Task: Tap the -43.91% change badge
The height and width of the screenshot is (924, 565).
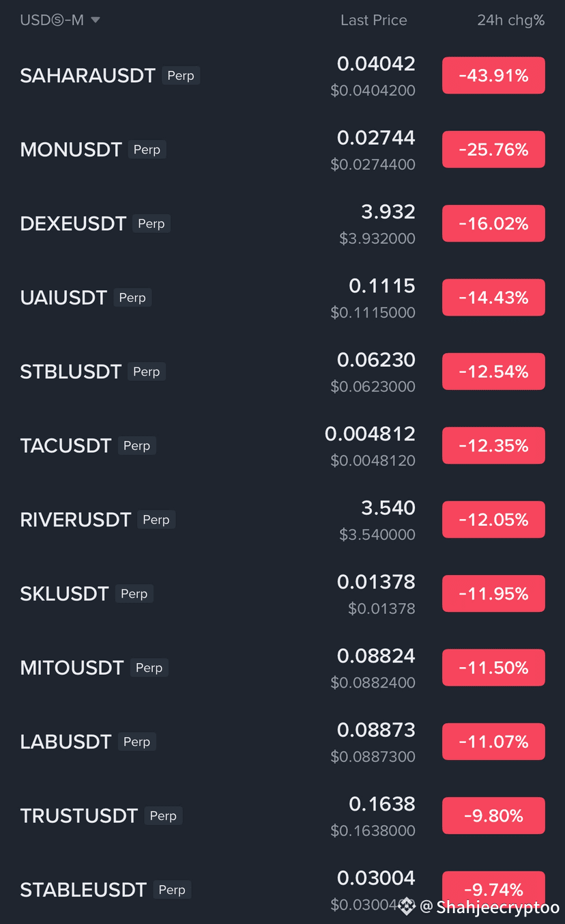Action: coord(493,76)
